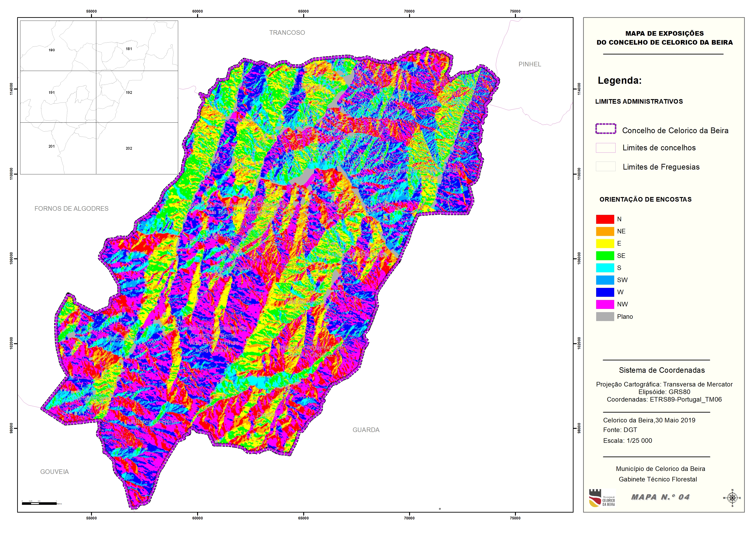The width and height of the screenshot is (756, 535).
Task: Click the 'Escala: 1/25 000' text
Action: coord(627,440)
